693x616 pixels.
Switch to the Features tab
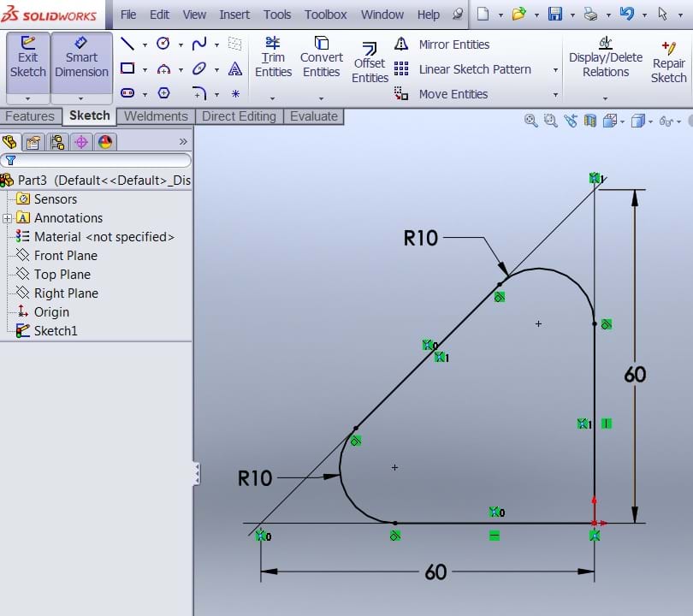click(x=30, y=116)
